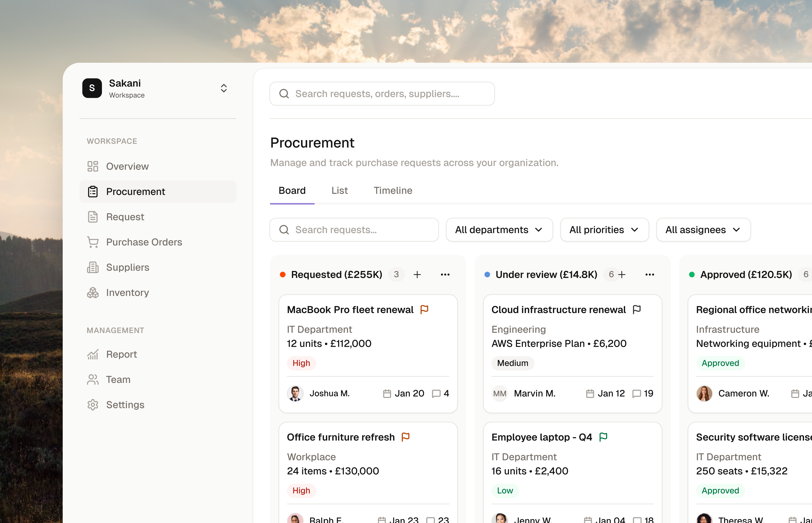This screenshot has height=523, width=812.
Task: Open the Sakani workspace switcher chevrons
Action: pyautogui.click(x=224, y=88)
